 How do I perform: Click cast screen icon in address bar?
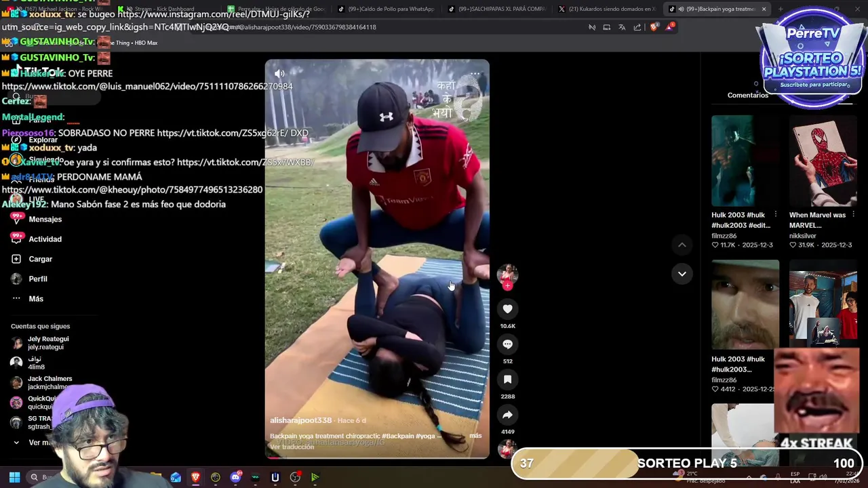[607, 27]
